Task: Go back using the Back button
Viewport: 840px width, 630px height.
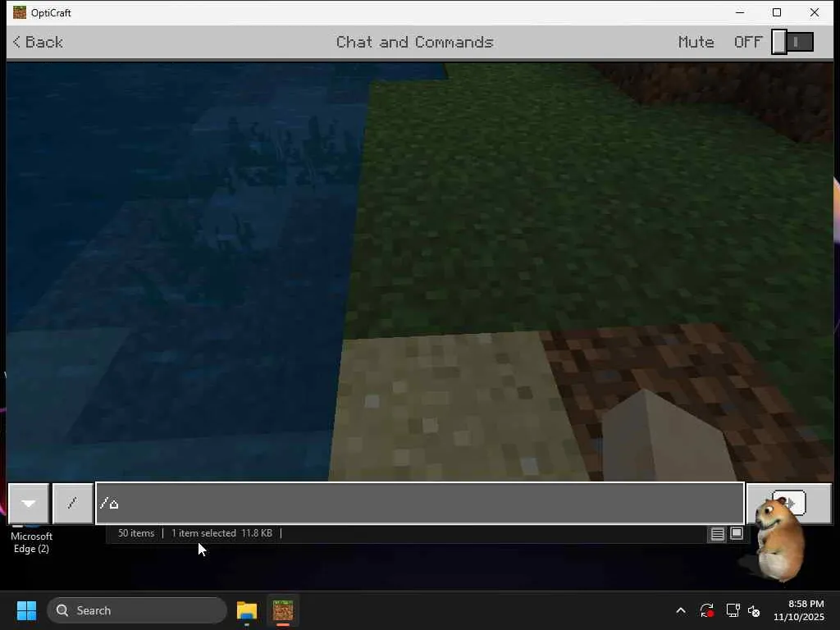Action: (38, 42)
